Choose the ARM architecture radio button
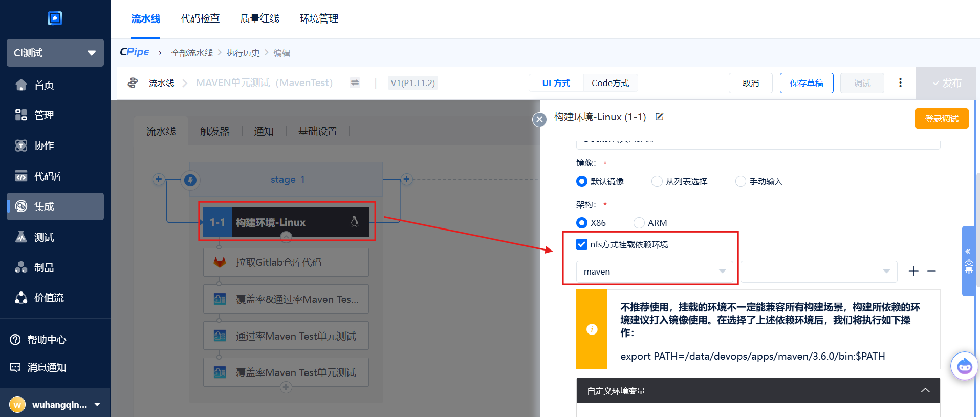This screenshot has height=417, width=980. point(639,223)
